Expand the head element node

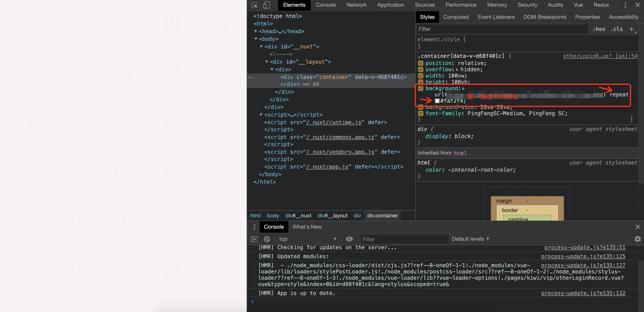coord(256,31)
